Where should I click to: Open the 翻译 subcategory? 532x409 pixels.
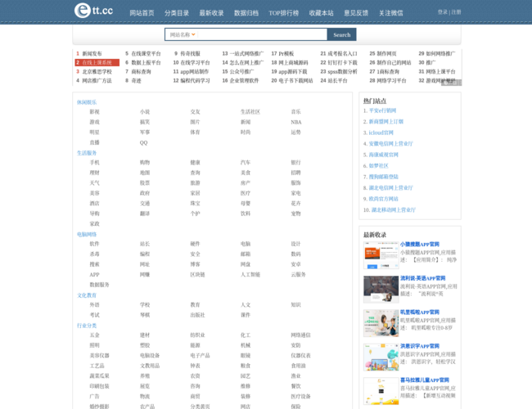point(145,213)
